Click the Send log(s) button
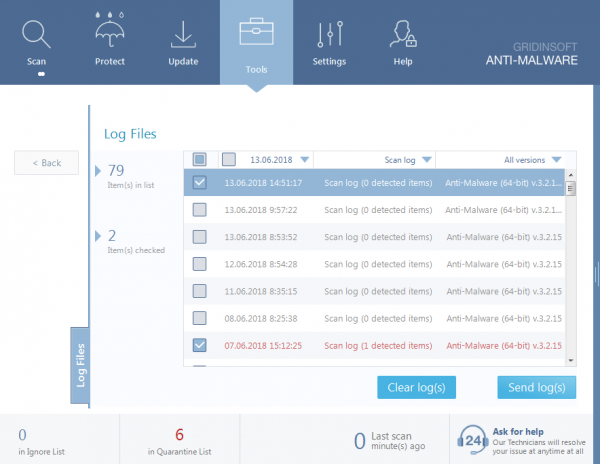 (x=536, y=387)
